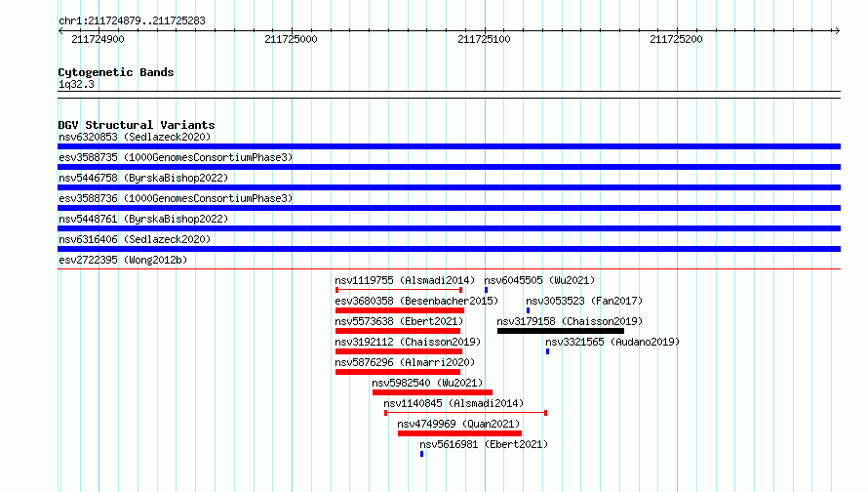Image resolution: width=868 pixels, height=492 pixels.
Task: Click the blue bar under esv3588735
Action: [449, 167]
